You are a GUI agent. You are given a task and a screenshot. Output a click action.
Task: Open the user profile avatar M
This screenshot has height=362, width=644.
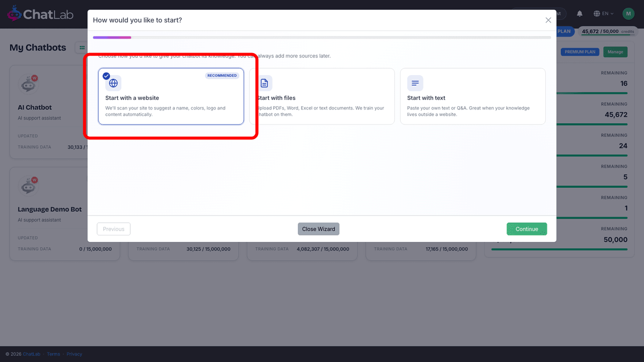coord(628,13)
